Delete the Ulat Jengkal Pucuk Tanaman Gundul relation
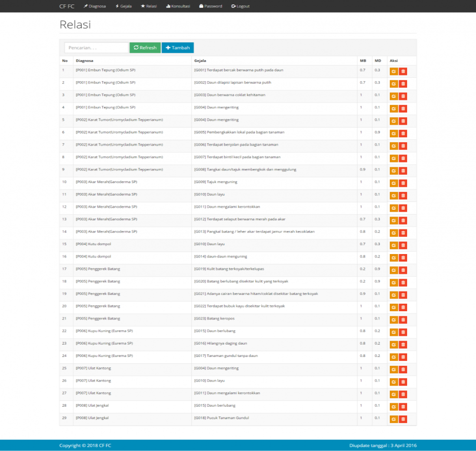This screenshot has height=451, width=476. (x=403, y=419)
